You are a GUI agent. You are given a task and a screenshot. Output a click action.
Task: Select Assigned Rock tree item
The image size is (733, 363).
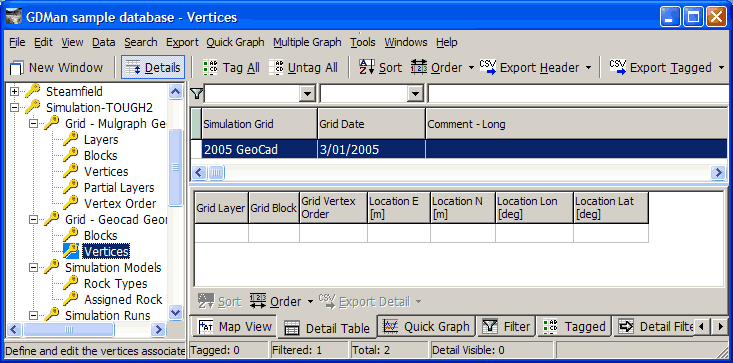123,299
